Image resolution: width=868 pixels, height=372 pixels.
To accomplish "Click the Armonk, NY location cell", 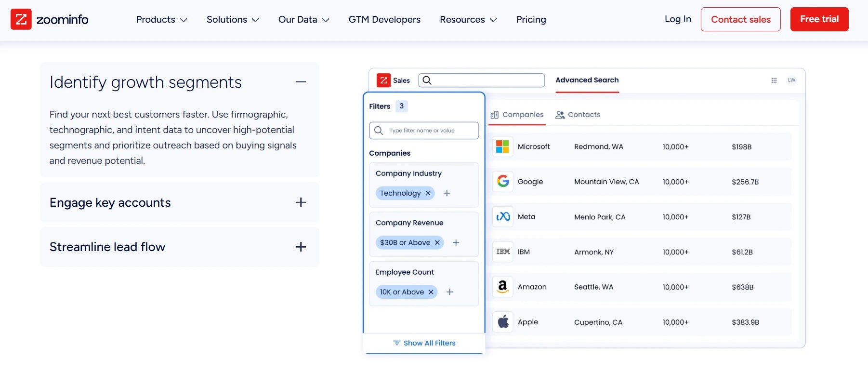I will pos(594,252).
